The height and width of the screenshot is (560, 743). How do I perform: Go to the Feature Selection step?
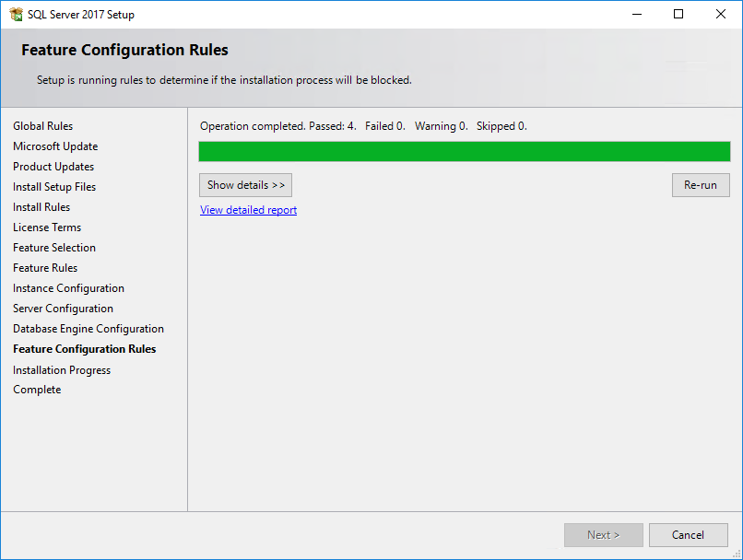coord(54,248)
